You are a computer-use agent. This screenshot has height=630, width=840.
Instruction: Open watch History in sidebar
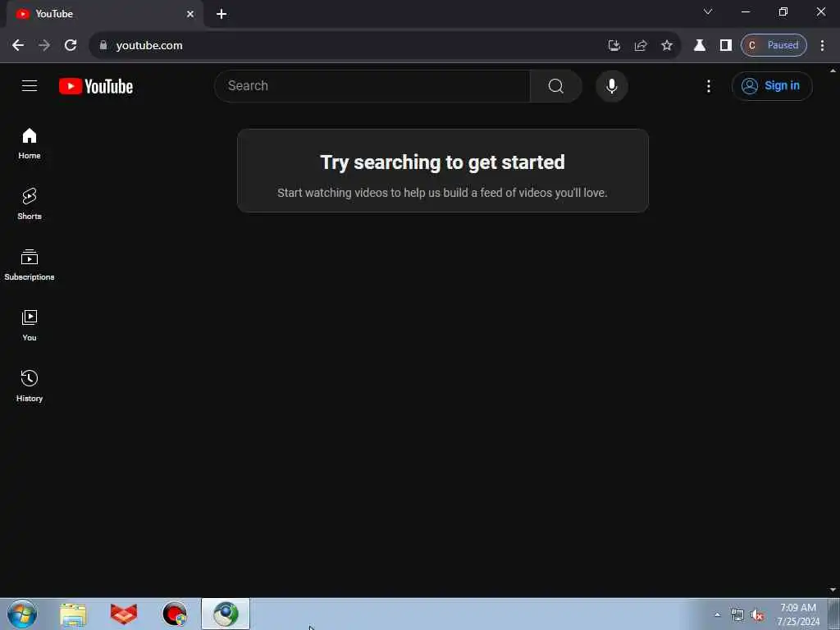[30, 386]
